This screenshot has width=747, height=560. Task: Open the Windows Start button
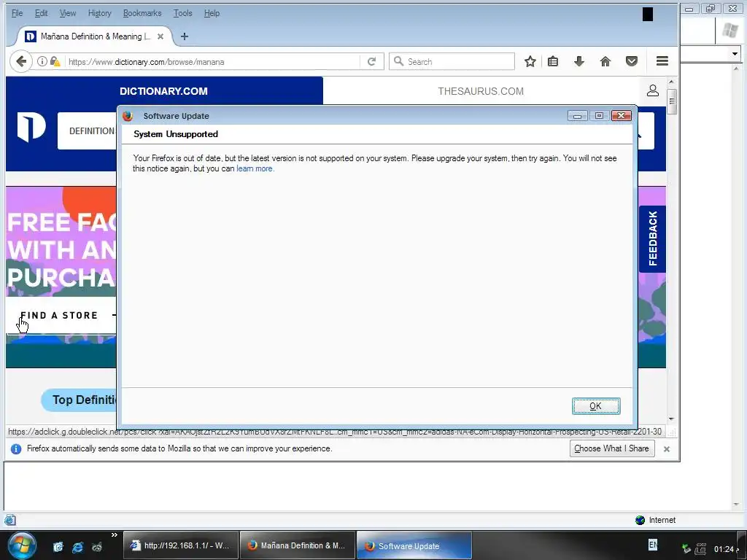pos(21,545)
